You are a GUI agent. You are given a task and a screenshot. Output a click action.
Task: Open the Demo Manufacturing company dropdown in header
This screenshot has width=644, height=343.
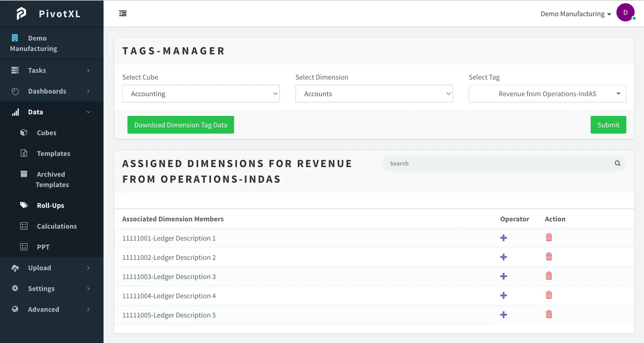pos(576,14)
